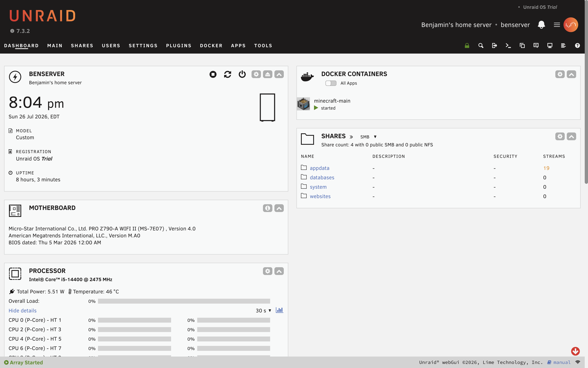Click the appdata streams count 19

click(546, 168)
